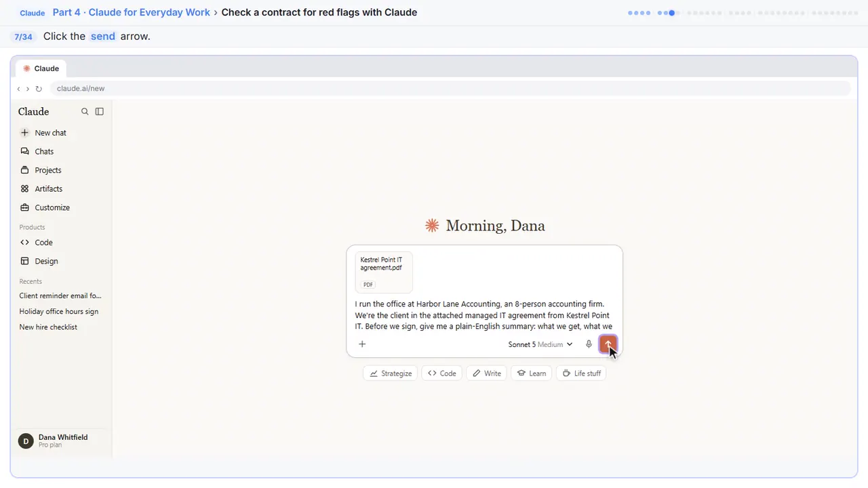Open recent chat "Client reminder email fo..."
This screenshot has height=488, width=868.
tap(62, 296)
